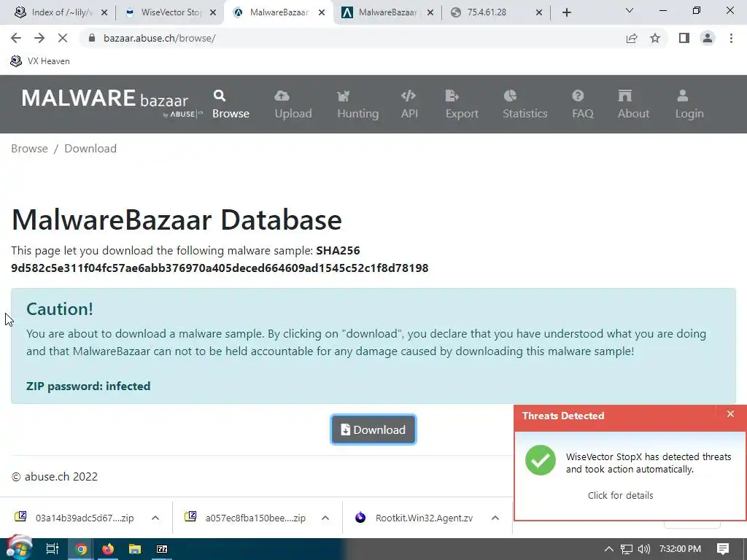The width and height of the screenshot is (747, 560).
Task: Open MALWARE bazaar logo home
Action: 112,103
